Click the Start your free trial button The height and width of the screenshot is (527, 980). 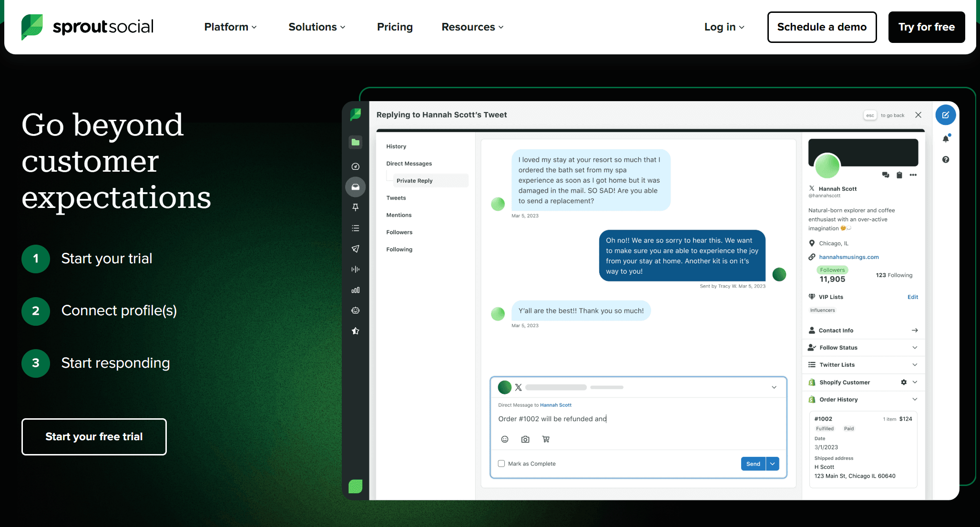point(94,437)
